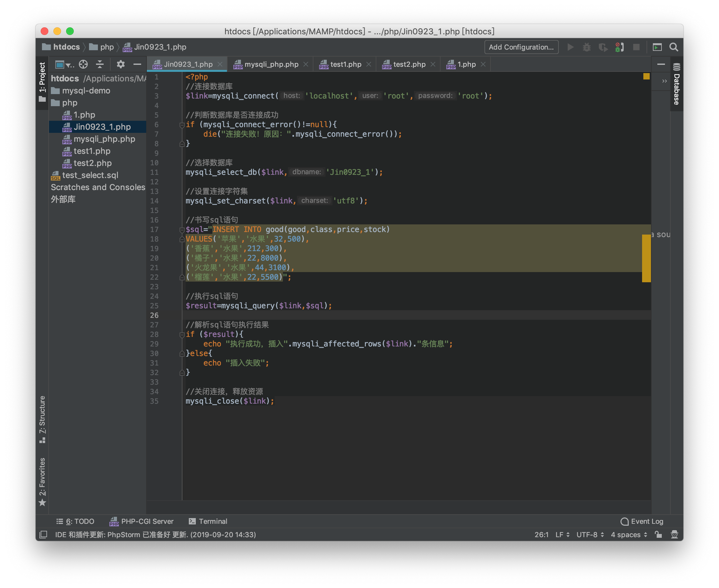The width and height of the screenshot is (719, 588).
Task: Open the 1: Project tool window tab
Action: coord(42,82)
